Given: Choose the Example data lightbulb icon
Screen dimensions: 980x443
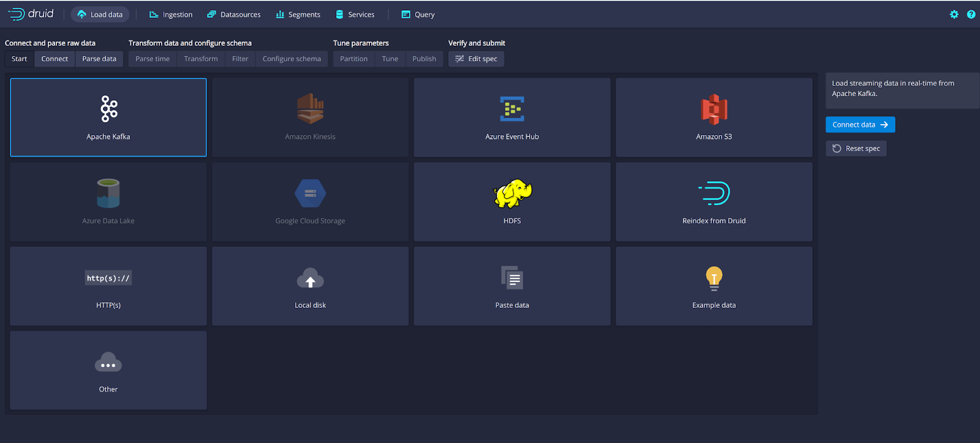Looking at the screenshot, I should pyautogui.click(x=714, y=278).
